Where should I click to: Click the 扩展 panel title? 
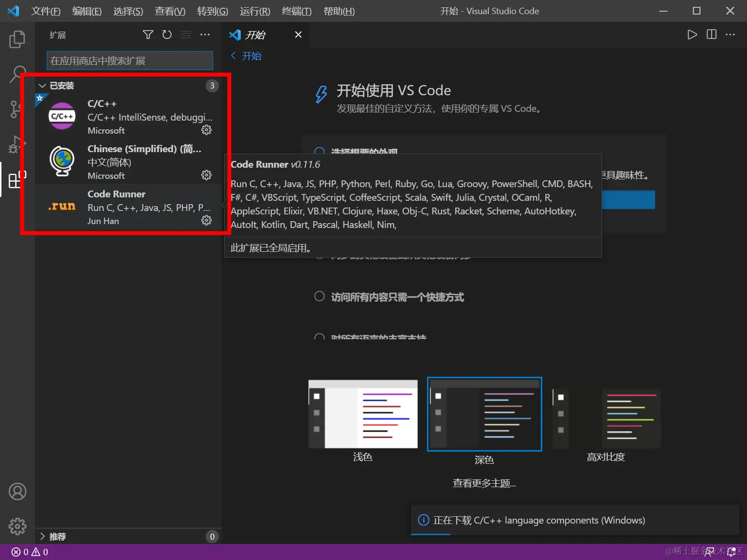coord(57,35)
